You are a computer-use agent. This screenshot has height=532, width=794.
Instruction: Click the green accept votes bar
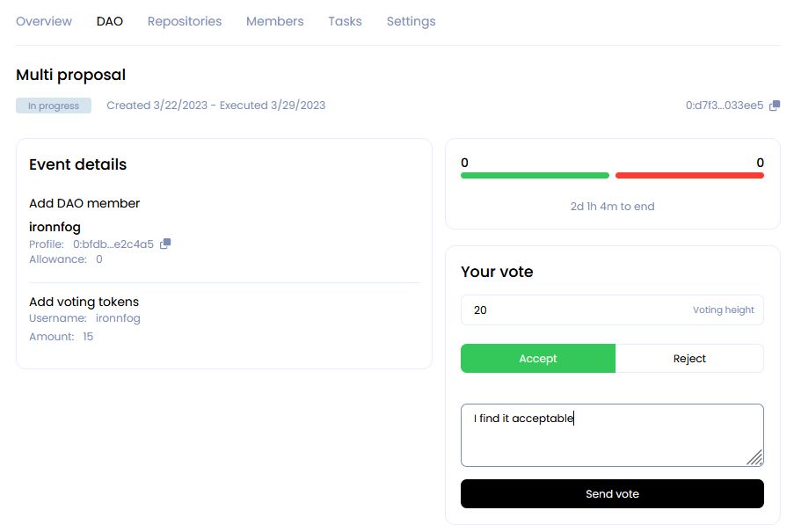(535, 176)
